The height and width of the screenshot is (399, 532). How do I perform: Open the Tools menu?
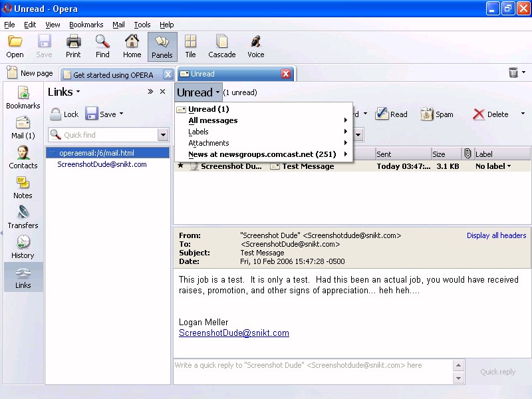tap(142, 25)
